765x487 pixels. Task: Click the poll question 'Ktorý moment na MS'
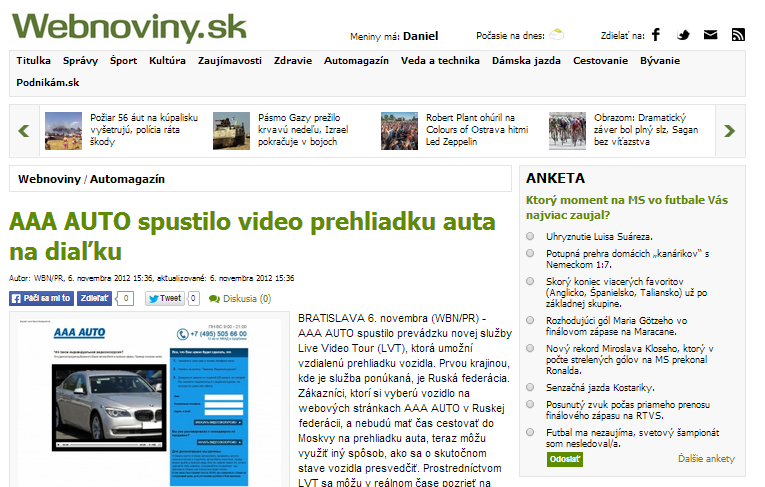[626, 207]
